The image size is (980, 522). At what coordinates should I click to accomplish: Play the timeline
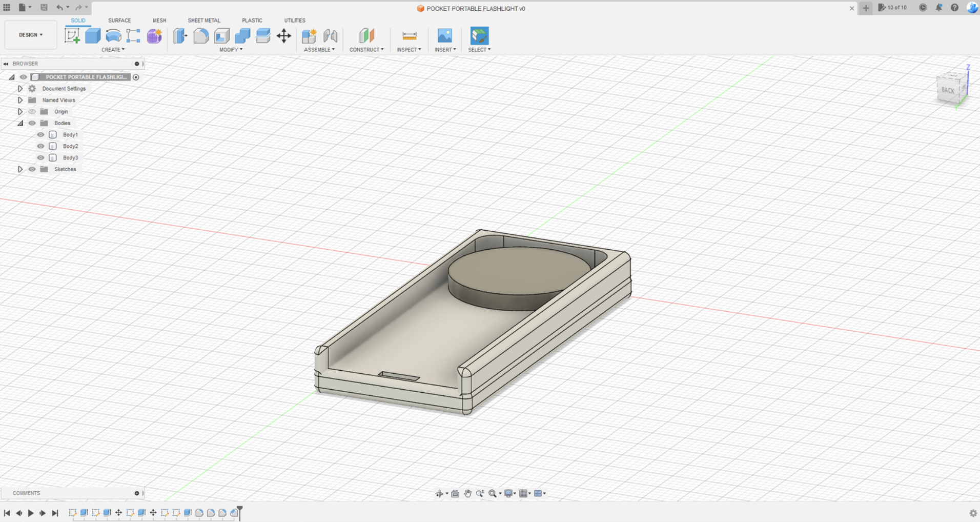coord(31,513)
